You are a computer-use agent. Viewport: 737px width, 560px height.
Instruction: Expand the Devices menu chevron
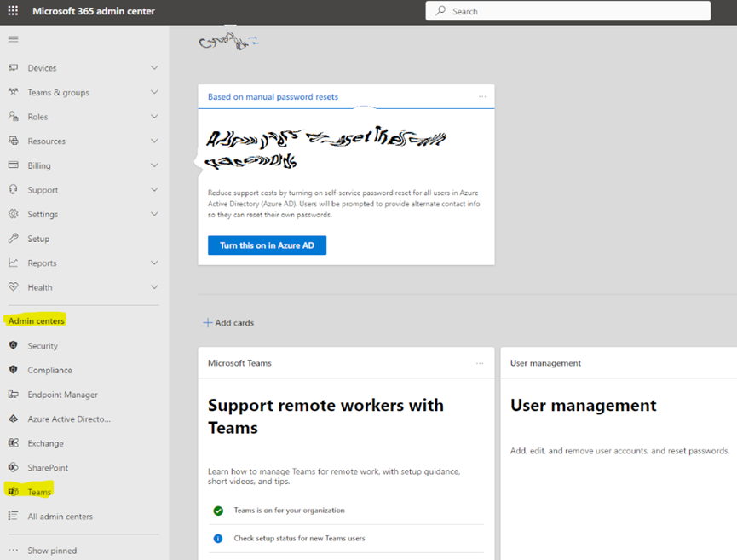pos(154,68)
